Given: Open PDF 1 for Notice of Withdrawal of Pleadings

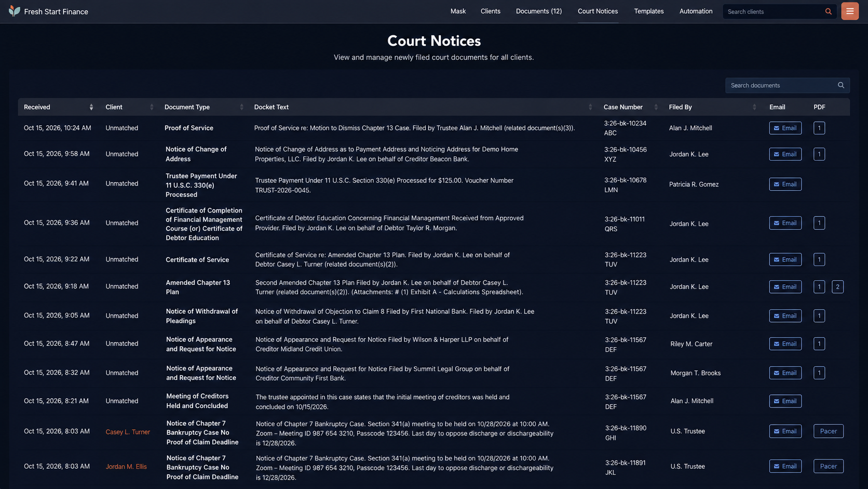Looking at the screenshot, I should pyautogui.click(x=819, y=316).
